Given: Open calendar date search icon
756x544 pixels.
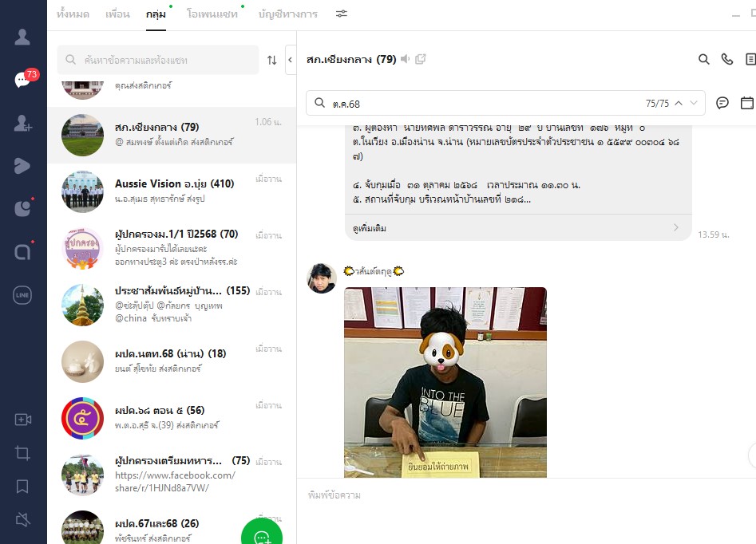Looking at the screenshot, I should tap(746, 103).
